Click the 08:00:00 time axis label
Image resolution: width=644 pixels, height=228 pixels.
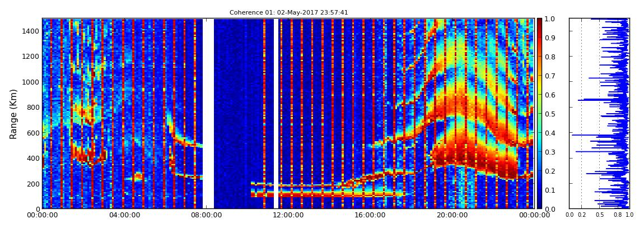(x=206, y=215)
